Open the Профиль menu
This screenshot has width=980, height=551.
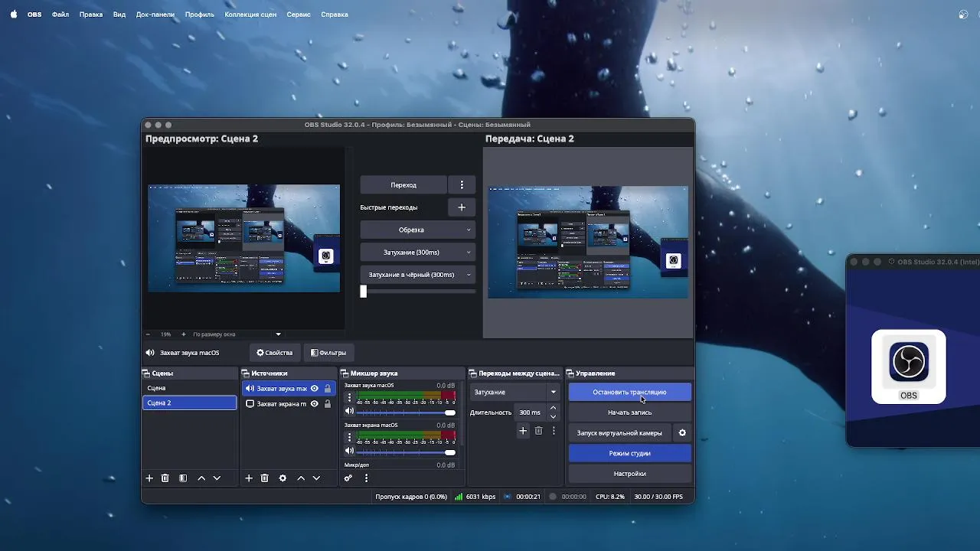point(200,15)
